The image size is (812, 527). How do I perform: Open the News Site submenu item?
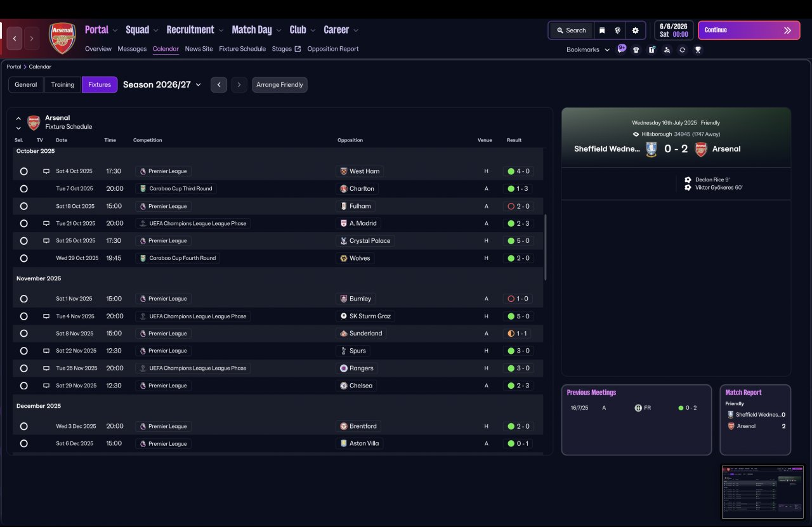[x=199, y=49]
